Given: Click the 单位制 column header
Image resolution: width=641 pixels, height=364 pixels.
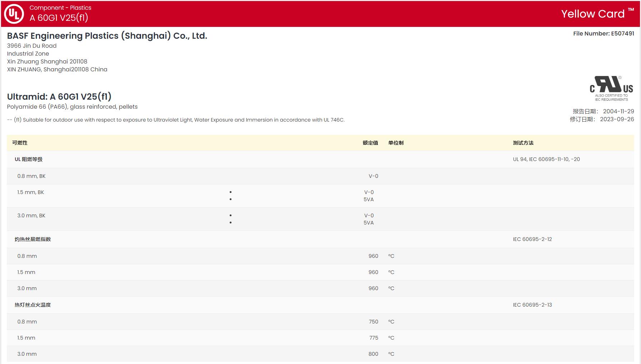Looking at the screenshot, I should pyautogui.click(x=396, y=143).
